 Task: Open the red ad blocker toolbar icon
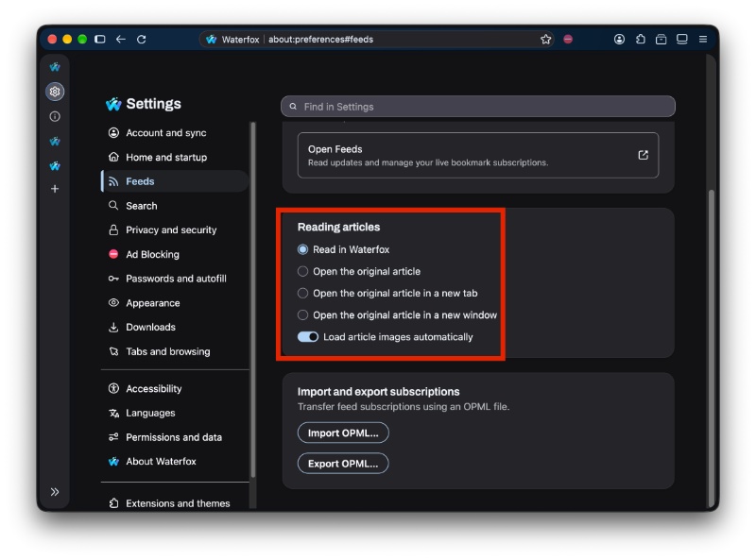coord(568,39)
